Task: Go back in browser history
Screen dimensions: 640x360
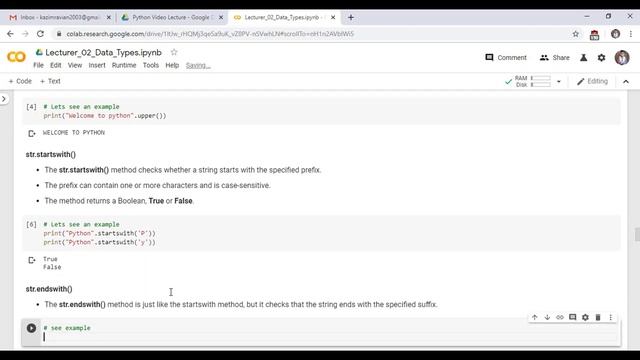Action: [10, 34]
